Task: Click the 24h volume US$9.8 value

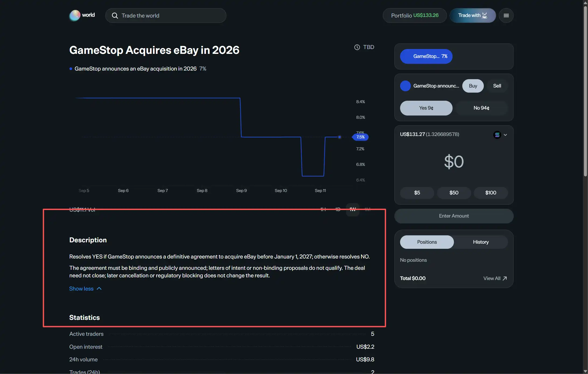Action: coord(365,359)
